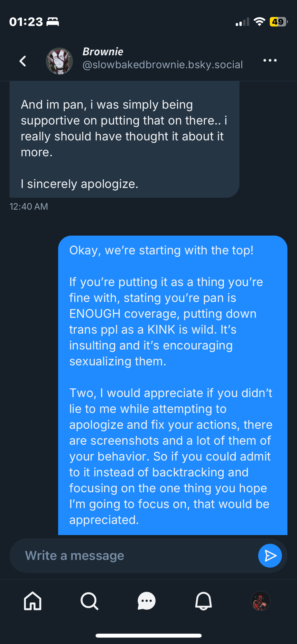Screen dimensions: 297x644
Task: Tap the Wi-Fi status icon
Action: pos(259,22)
